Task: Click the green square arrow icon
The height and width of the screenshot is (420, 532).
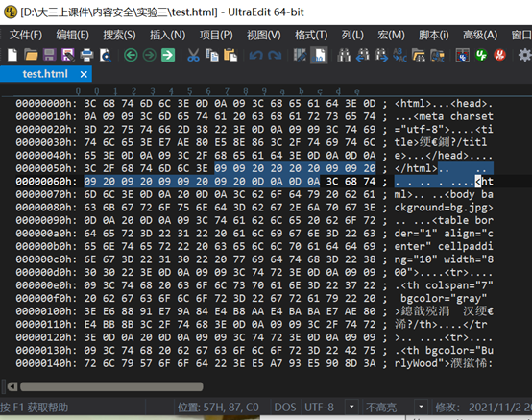Action: [168, 55]
